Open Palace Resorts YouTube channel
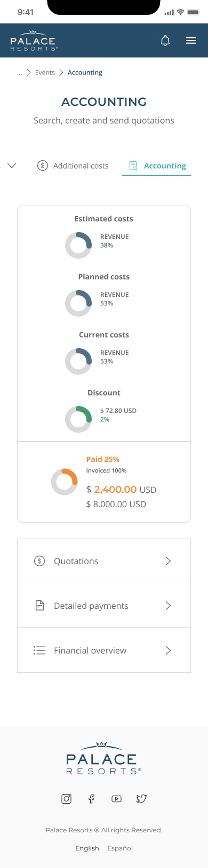Image resolution: width=208 pixels, height=868 pixels. (x=116, y=798)
